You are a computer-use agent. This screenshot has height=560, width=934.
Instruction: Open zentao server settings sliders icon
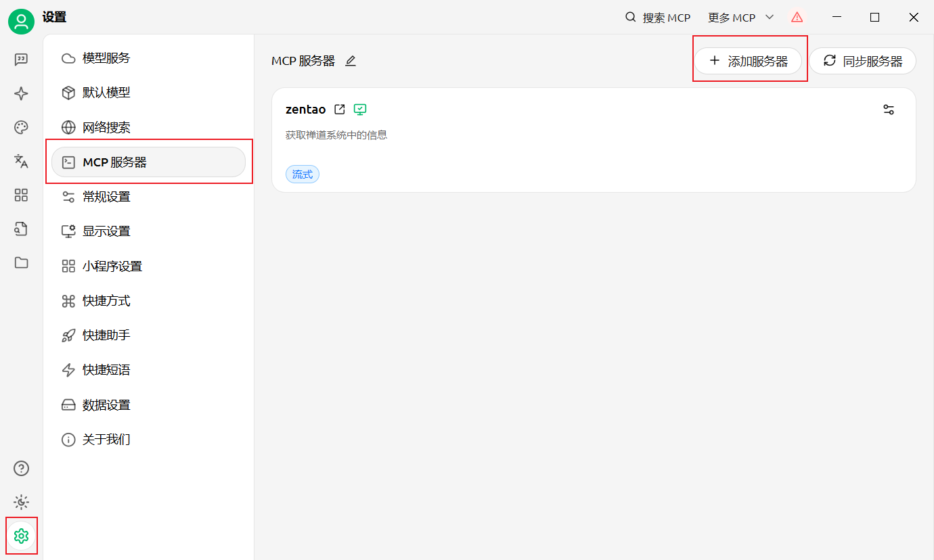coord(889,110)
